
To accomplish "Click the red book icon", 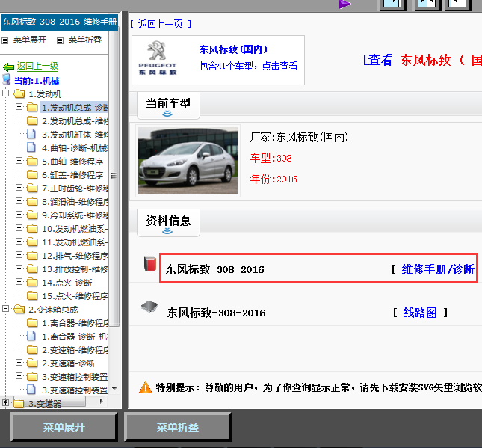I will (x=150, y=263).
